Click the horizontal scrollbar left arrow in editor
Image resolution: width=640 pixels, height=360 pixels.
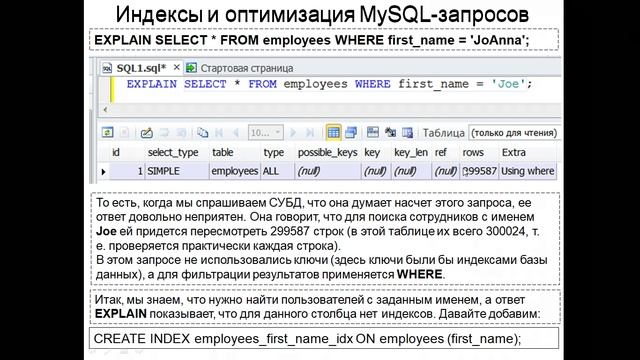(x=105, y=109)
